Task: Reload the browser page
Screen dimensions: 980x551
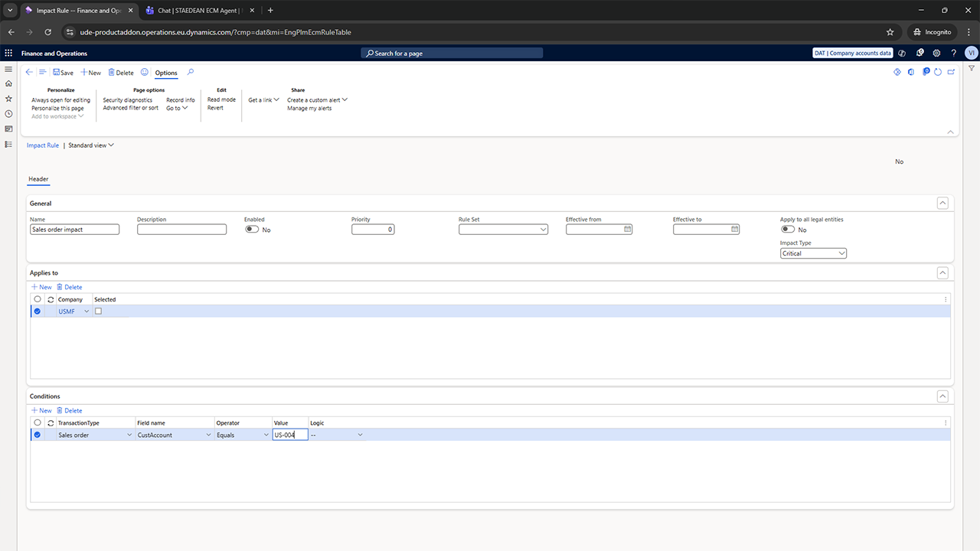Action: (x=47, y=32)
